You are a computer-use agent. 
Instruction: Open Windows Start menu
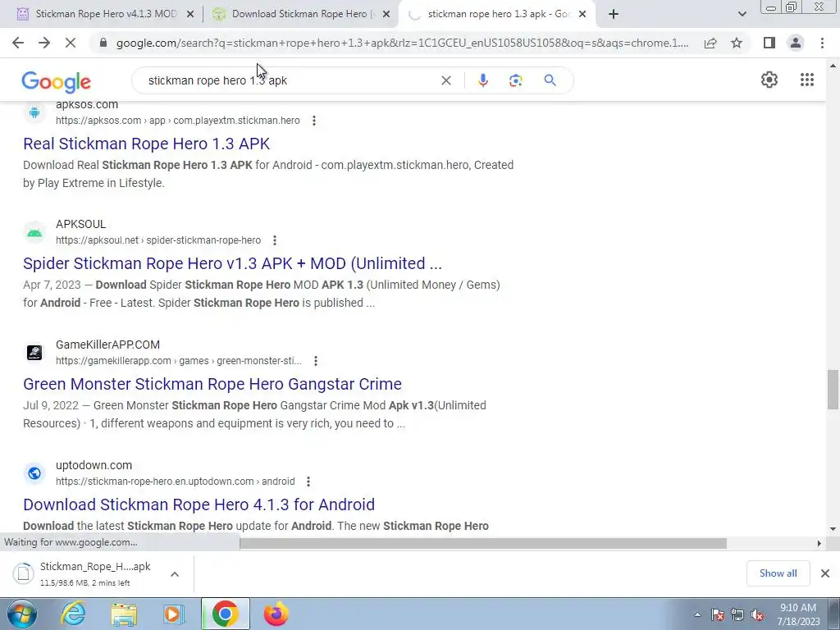pyautogui.click(x=21, y=614)
